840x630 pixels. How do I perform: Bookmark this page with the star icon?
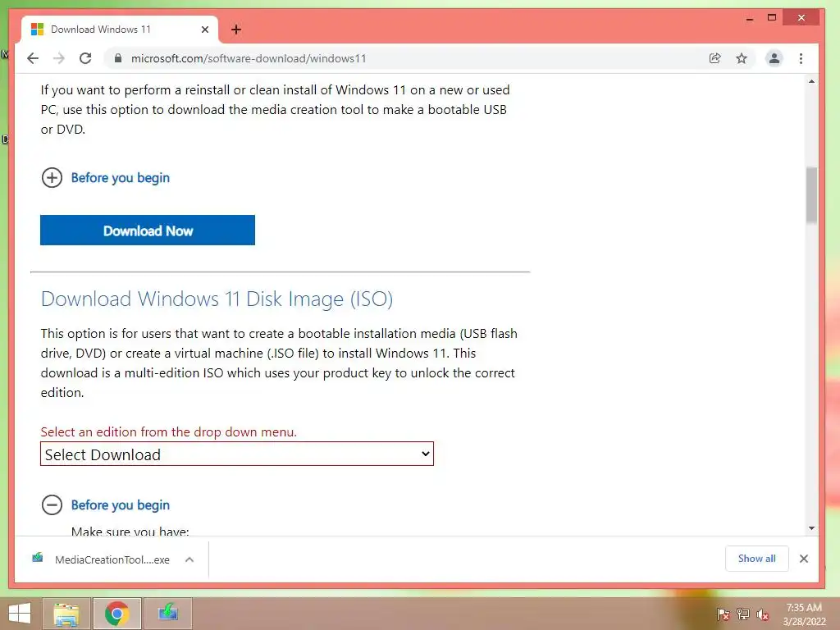point(742,58)
